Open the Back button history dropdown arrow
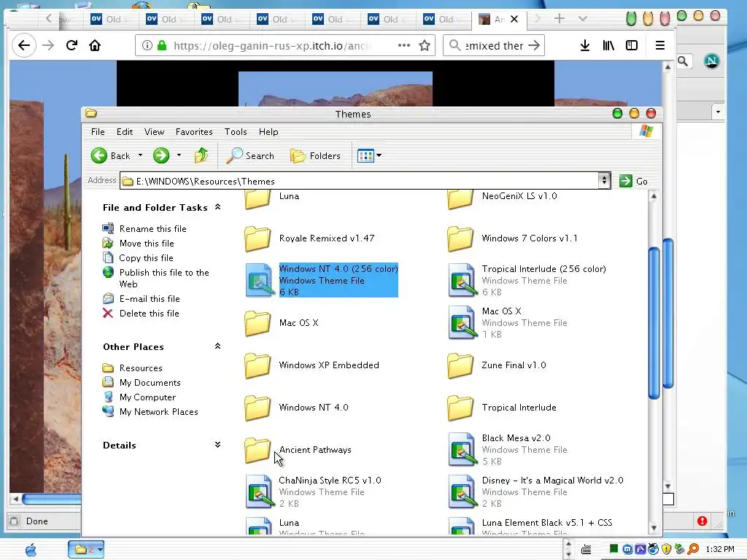747x560 pixels. click(140, 155)
